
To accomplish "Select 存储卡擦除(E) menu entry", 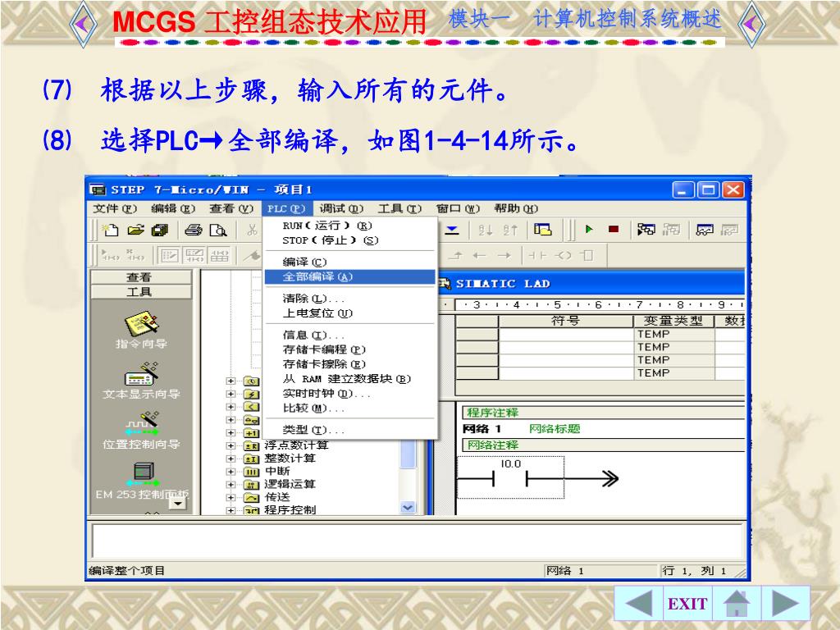I will click(x=350, y=364).
